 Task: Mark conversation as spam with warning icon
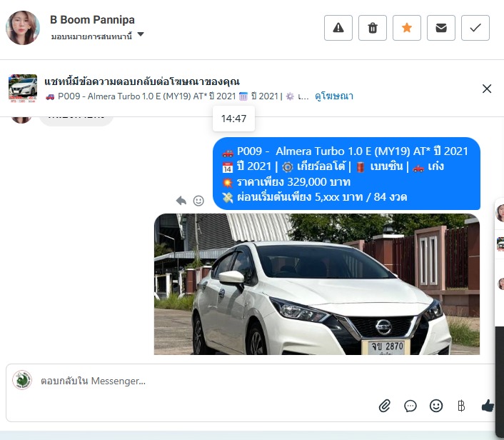tap(338, 28)
